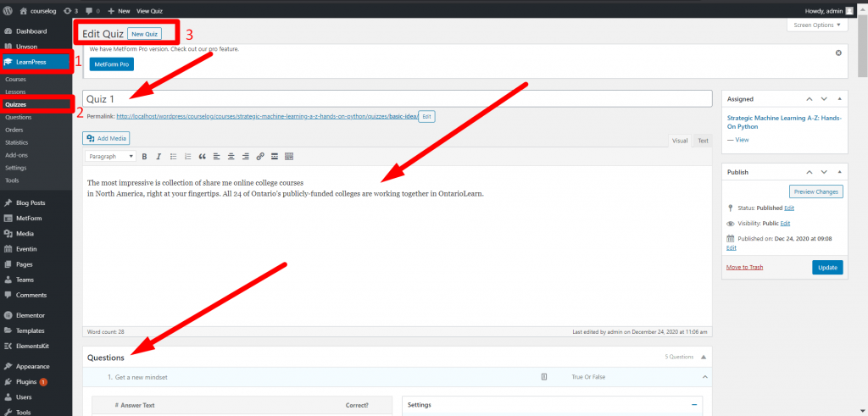Open the WordPress logo menu
868x416 pixels.
[7, 10]
